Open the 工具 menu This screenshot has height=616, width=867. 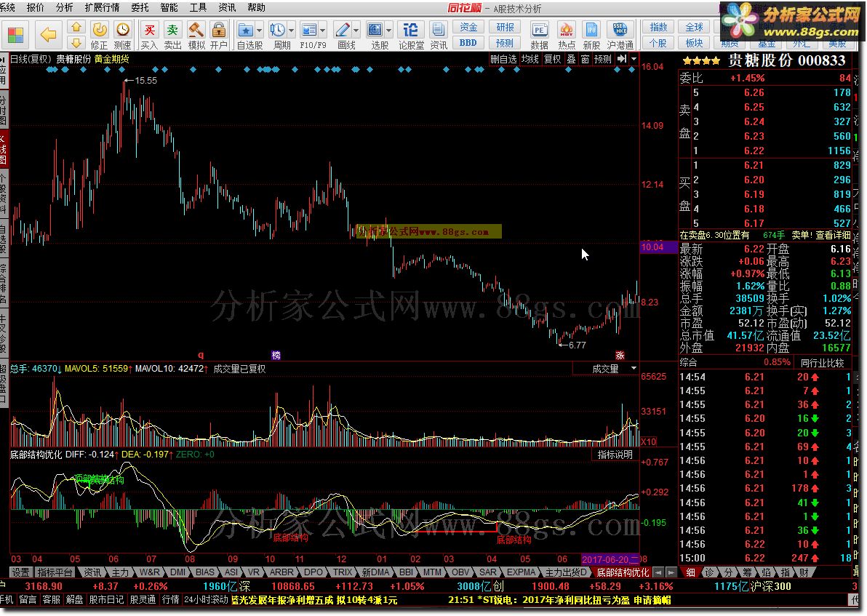198,8
